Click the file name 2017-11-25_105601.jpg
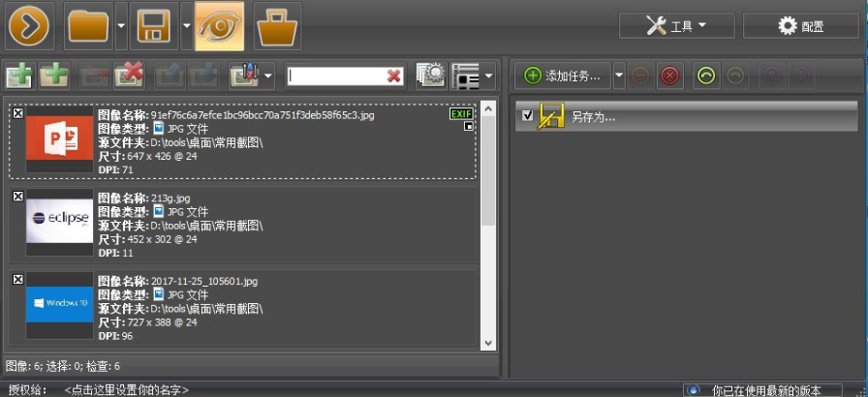868x397 pixels. pos(204,281)
